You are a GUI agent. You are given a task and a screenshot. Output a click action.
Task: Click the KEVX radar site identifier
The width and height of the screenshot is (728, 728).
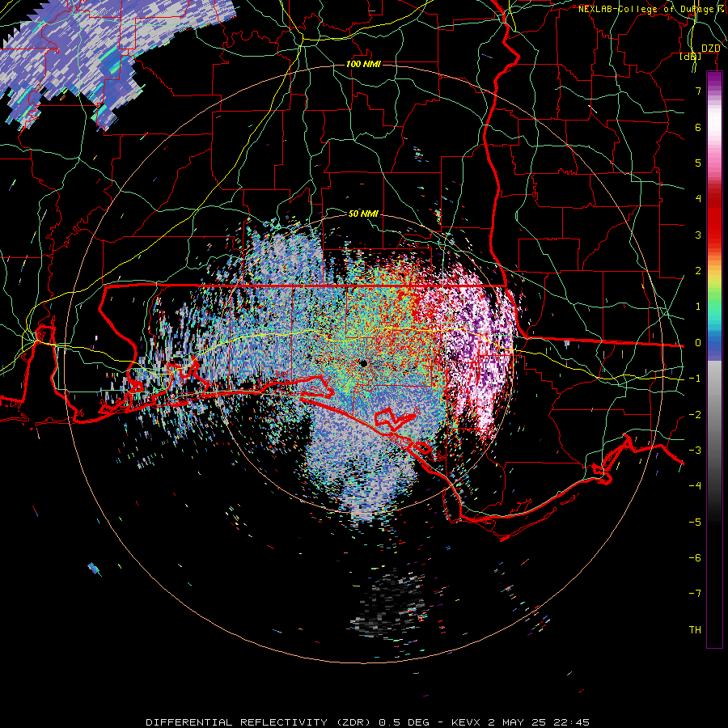coord(467,722)
